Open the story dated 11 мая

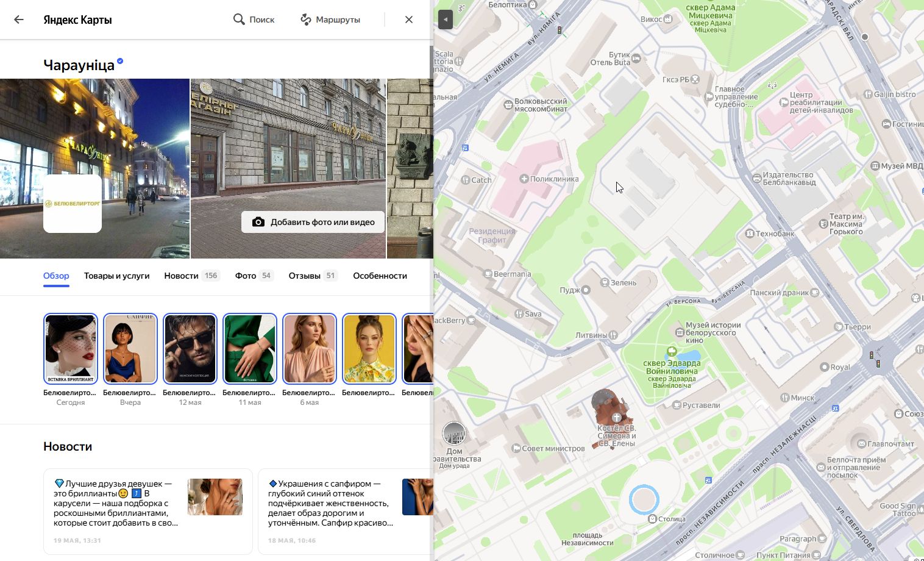[250, 349]
